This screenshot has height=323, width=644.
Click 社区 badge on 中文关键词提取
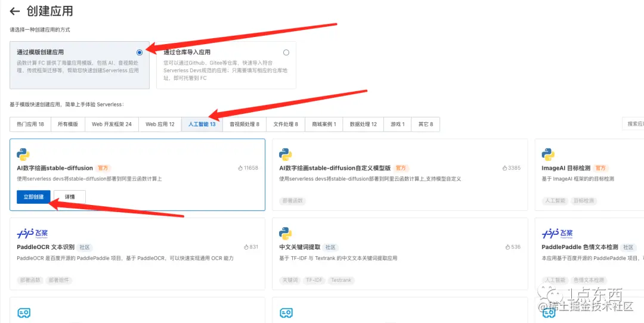(x=330, y=247)
